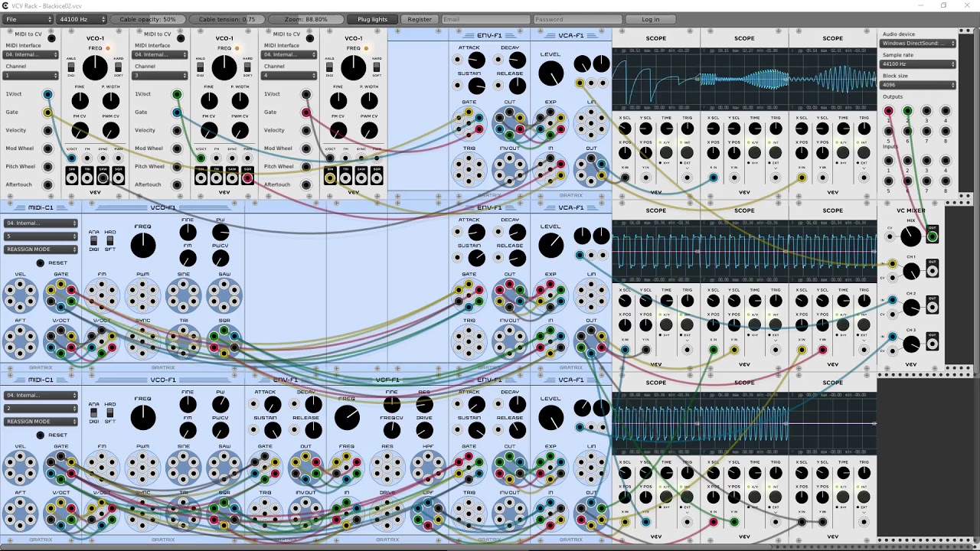Click the VC Mixer CH 1 OUT jack
The width and height of the screenshot is (980, 551).
tap(932, 272)
